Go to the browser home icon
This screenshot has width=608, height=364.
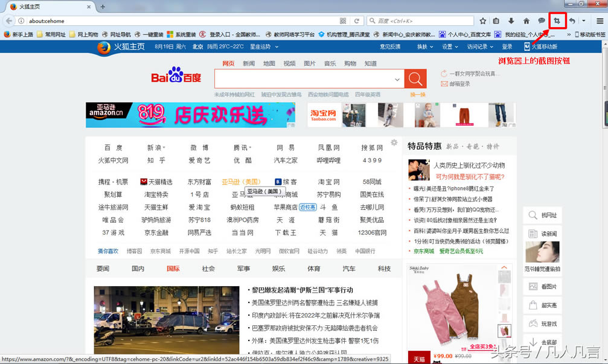[526, 21]
